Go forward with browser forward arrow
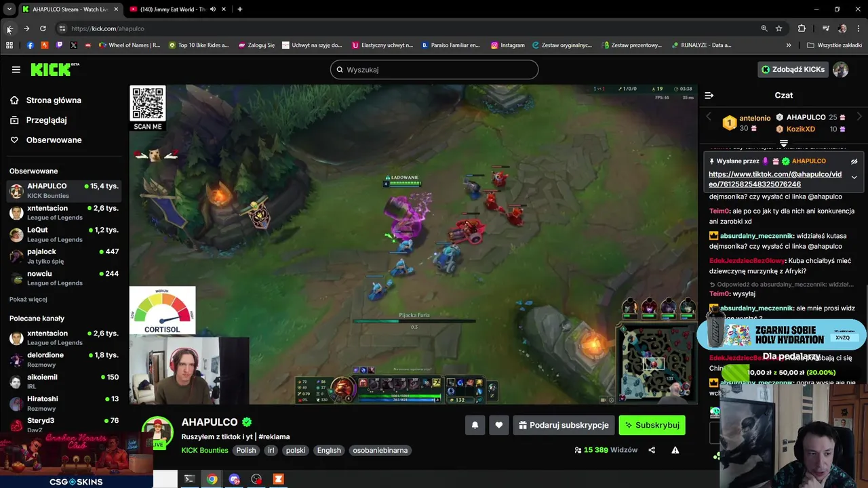 (26, 28)
